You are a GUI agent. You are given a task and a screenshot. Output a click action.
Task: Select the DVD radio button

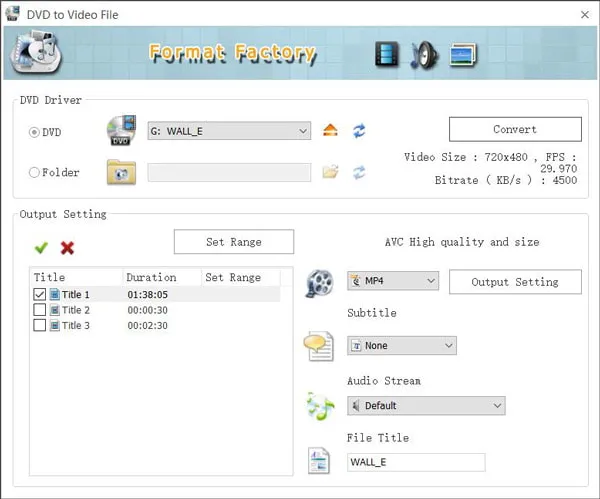[x=35, y=132]
